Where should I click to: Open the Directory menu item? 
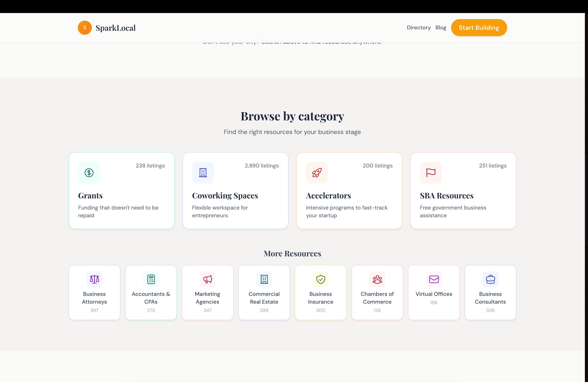[x=418, y=27]
